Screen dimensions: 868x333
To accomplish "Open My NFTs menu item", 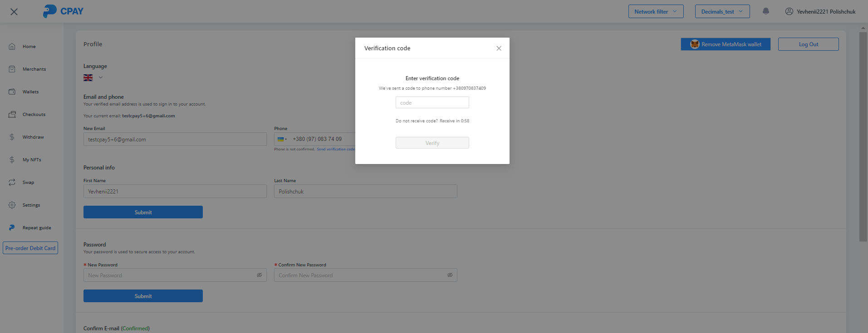I will pyautogui.click(x=32, y=159).
